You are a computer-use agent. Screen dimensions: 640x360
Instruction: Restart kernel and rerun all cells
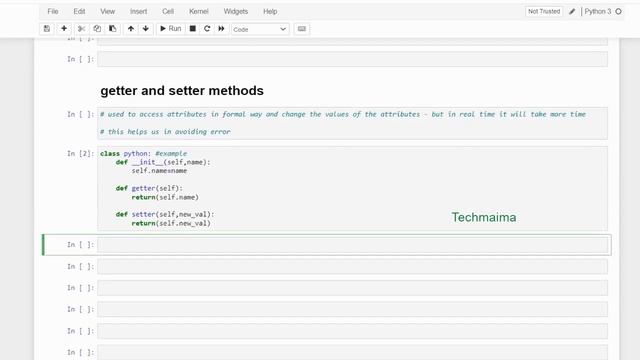[221, 29]
